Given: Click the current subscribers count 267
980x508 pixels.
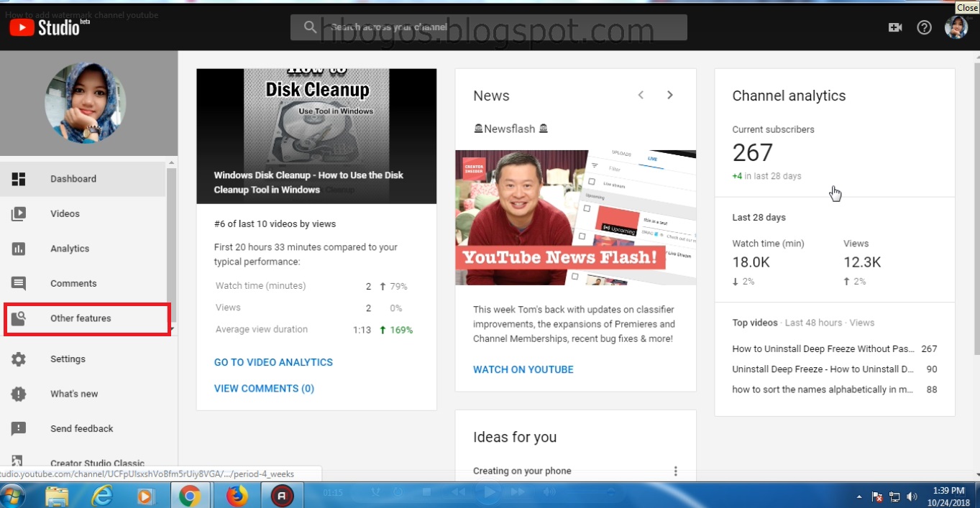Looking at the screenshot, I should (753, 152).
